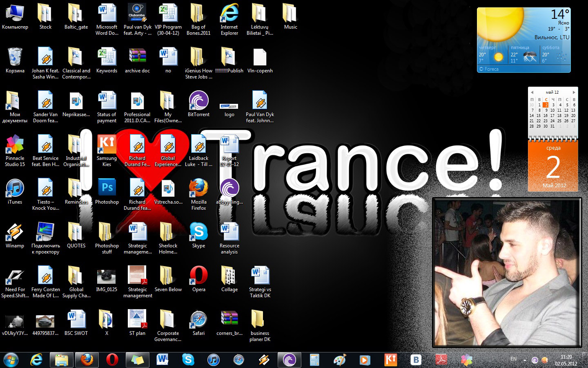Click the EN language indicator in taskbar
Viewport: 588px width, 368px height.
click(x=513, y=359)
